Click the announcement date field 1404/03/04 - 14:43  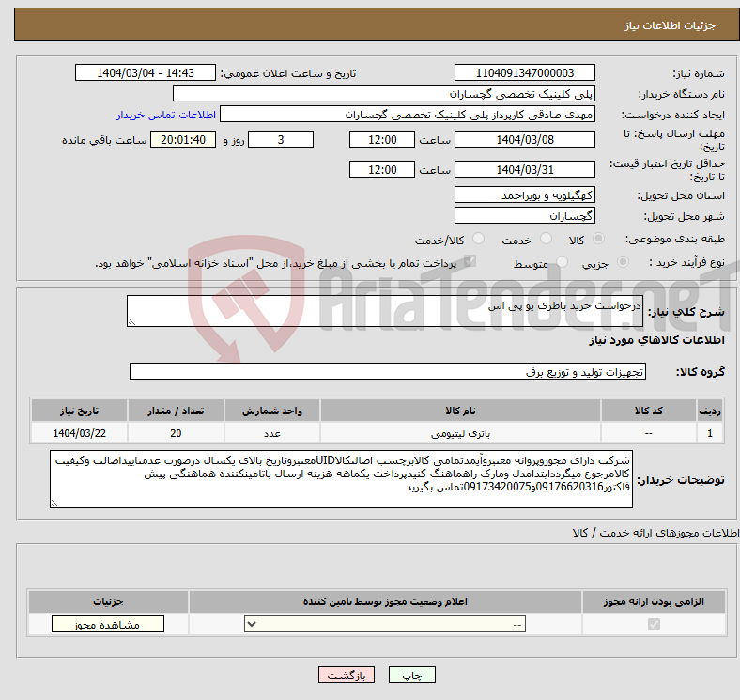click(146, 72)
